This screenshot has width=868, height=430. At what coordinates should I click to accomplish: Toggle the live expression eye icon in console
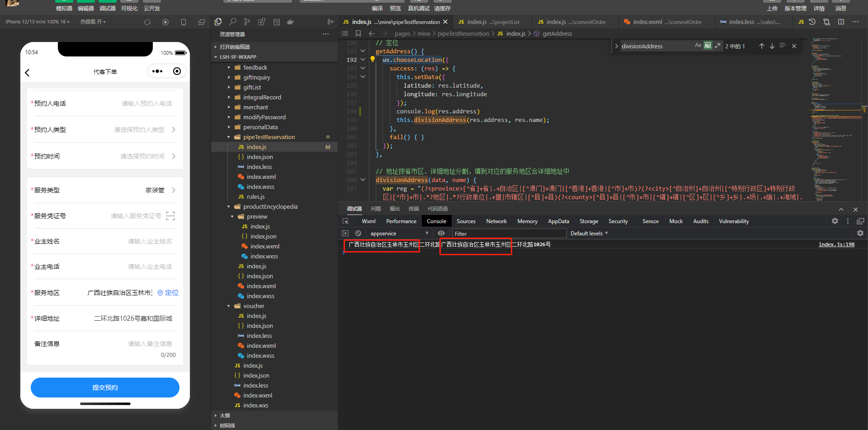pyautogui.click(x=441, y=233)
